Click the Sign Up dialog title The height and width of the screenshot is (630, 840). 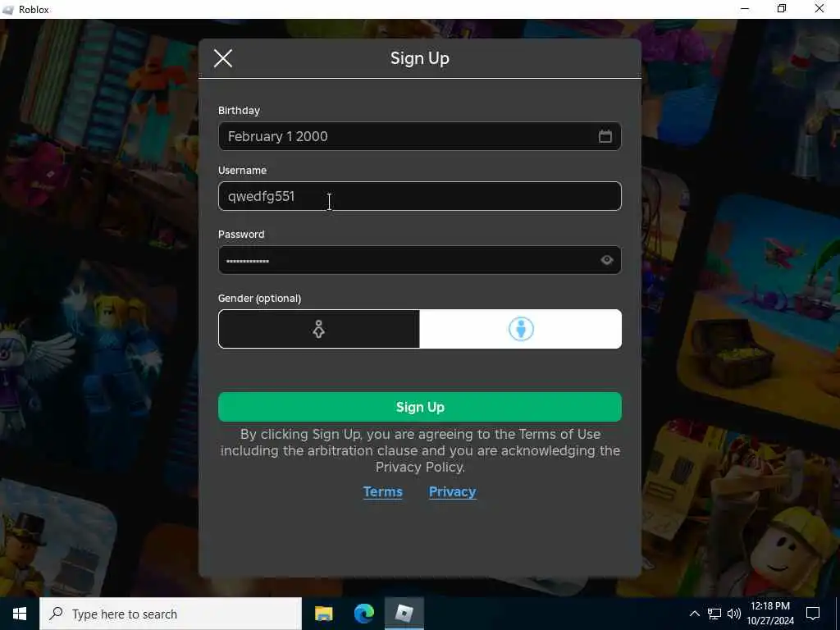point(419,58)
